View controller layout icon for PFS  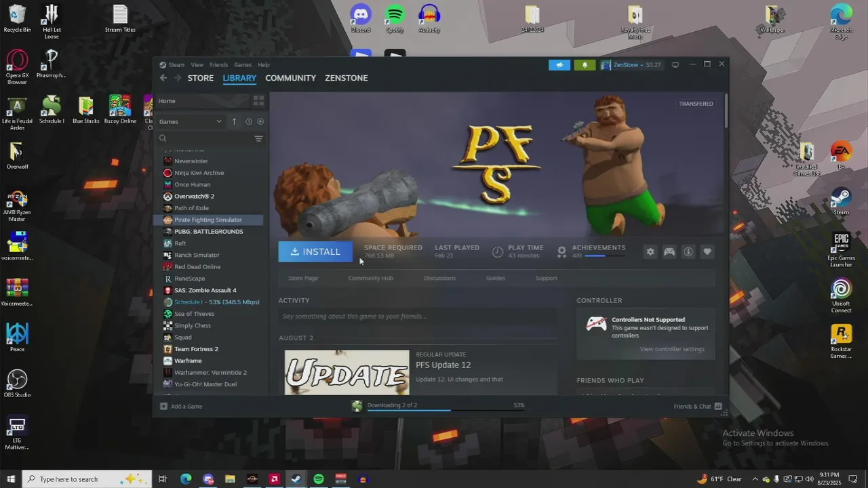point(669,251)
